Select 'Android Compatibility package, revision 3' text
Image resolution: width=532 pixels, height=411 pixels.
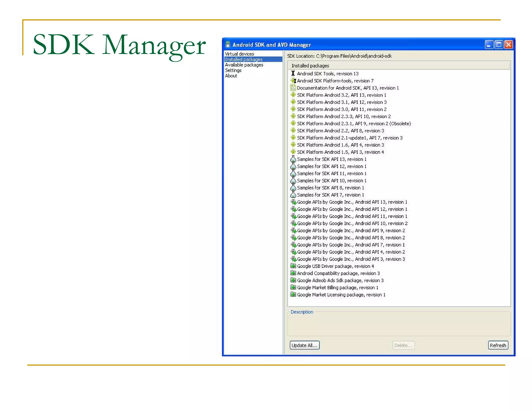point(338,273)
